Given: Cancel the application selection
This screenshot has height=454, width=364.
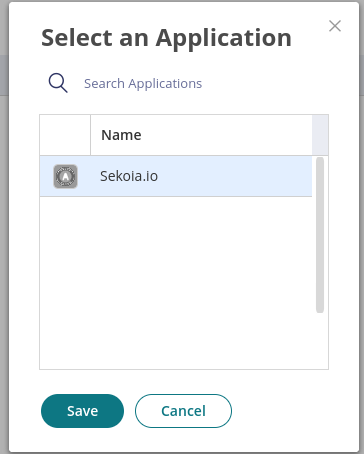Looking at the screenshot, I should [x=183, y=411].
